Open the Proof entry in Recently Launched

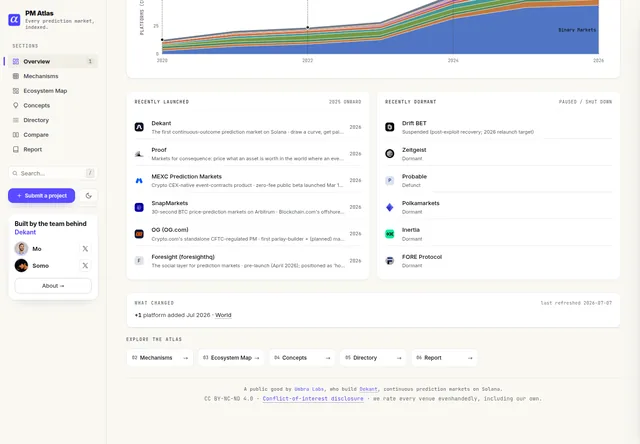248,154
